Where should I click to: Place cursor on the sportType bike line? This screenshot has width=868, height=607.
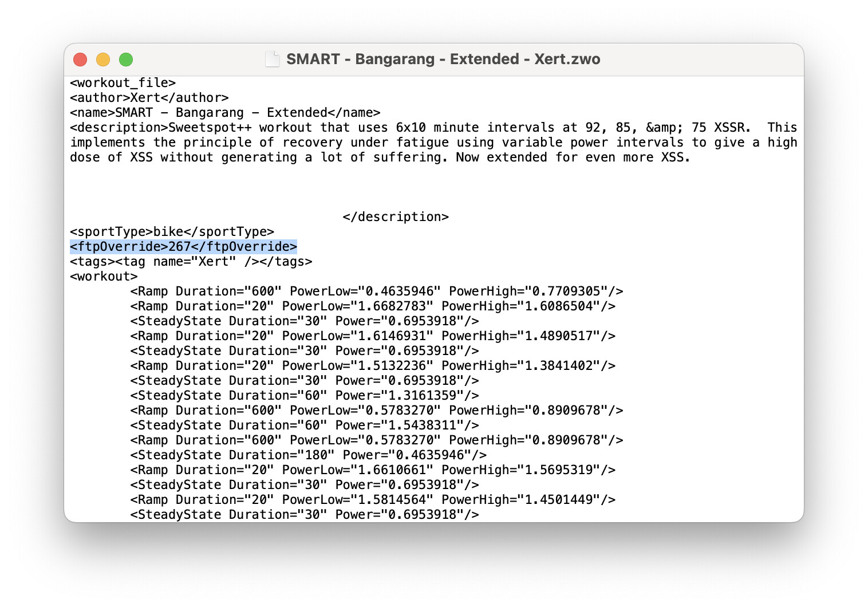[x=172, y=232]
